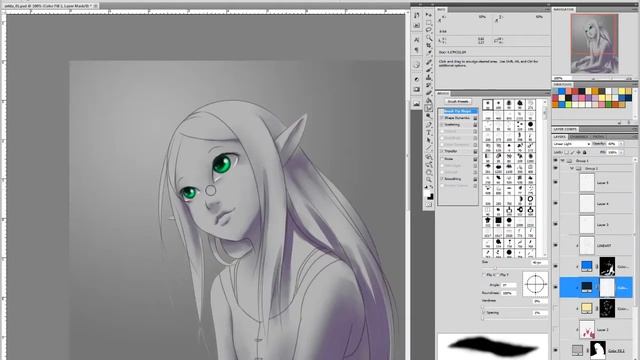Enable the Flip X checkbox

[484, 275]
